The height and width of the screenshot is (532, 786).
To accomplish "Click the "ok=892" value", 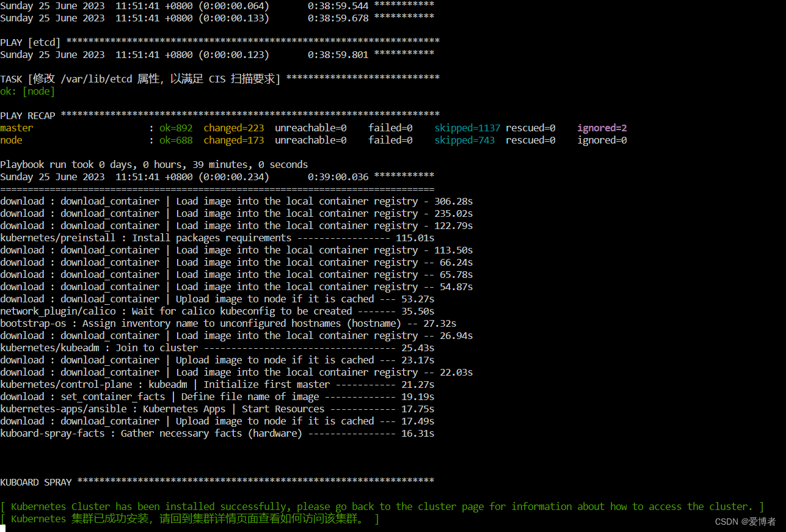I will pyautogui.click(x=176, y=128).
